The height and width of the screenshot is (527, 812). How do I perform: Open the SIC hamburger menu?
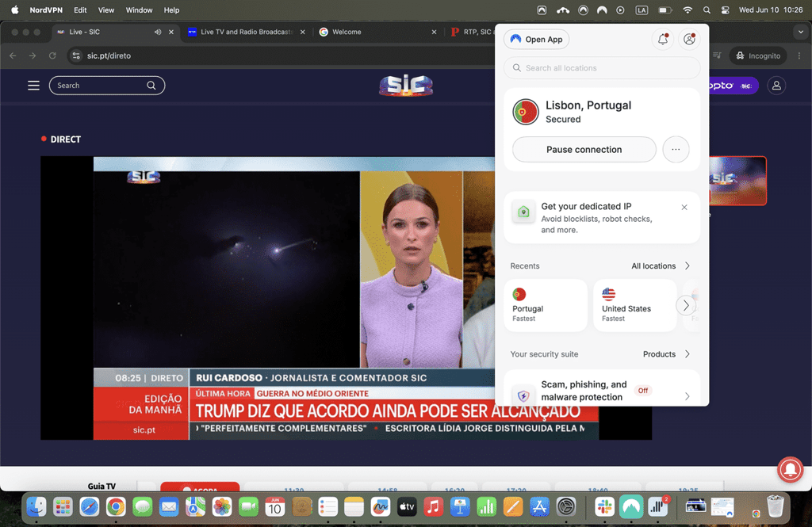click(33, 86)
